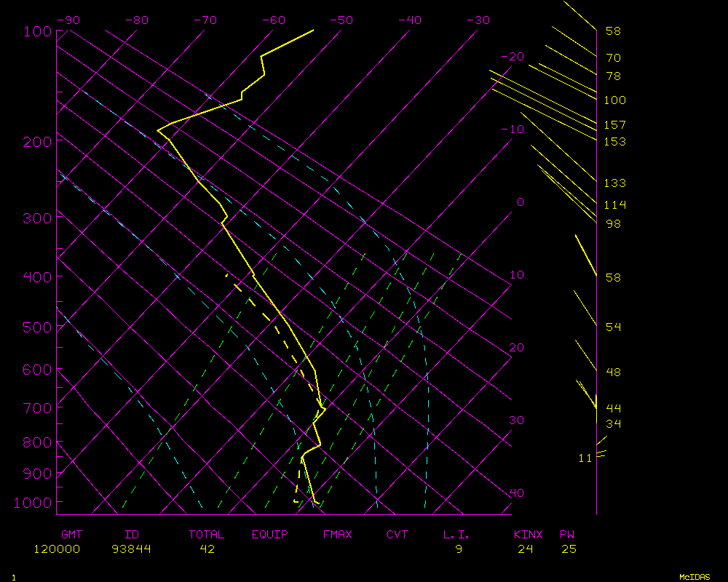Select the KINX header label
This screenshot has width=728, height=582.
pos(528,535)
